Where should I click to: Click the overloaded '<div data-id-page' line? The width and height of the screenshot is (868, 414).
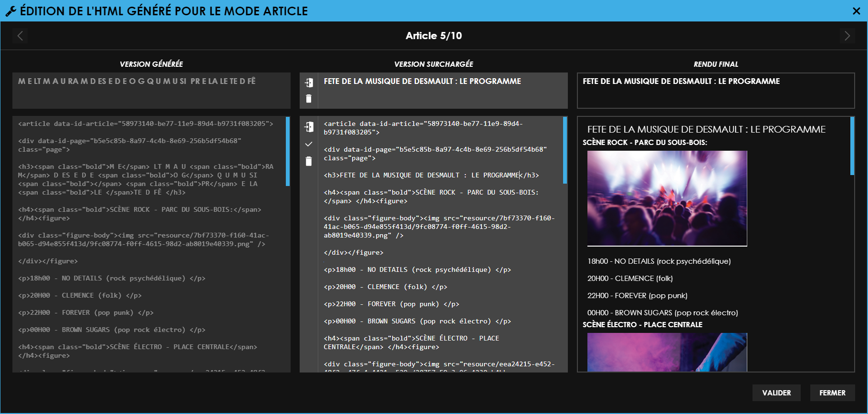(435, 154)
